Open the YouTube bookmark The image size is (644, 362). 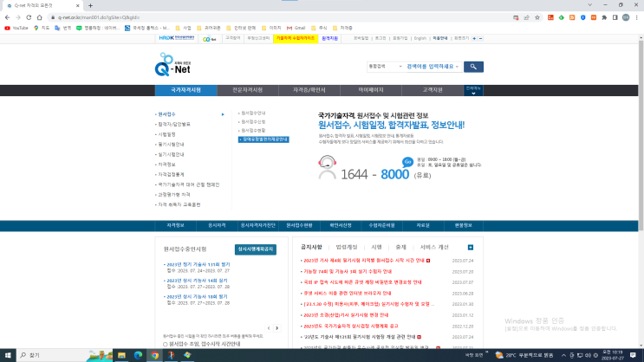pyautogui.click(x=16, y=28)
